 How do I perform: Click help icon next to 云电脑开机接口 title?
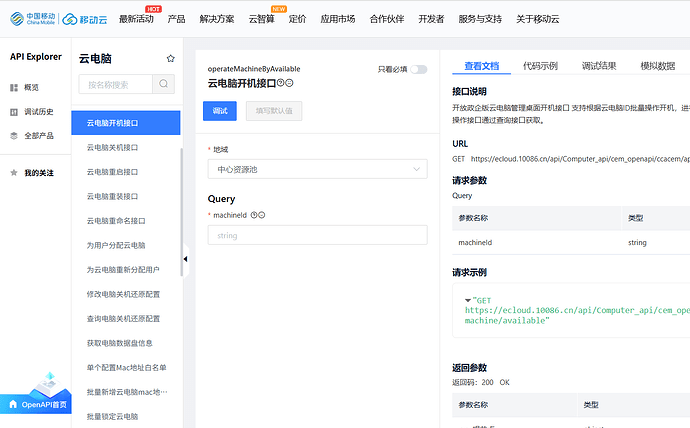[280, 83]
